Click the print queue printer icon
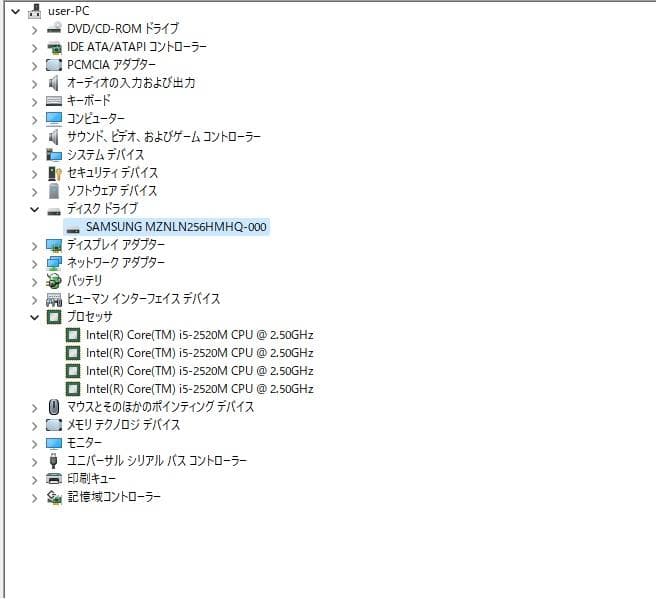 tap(54, 479)
